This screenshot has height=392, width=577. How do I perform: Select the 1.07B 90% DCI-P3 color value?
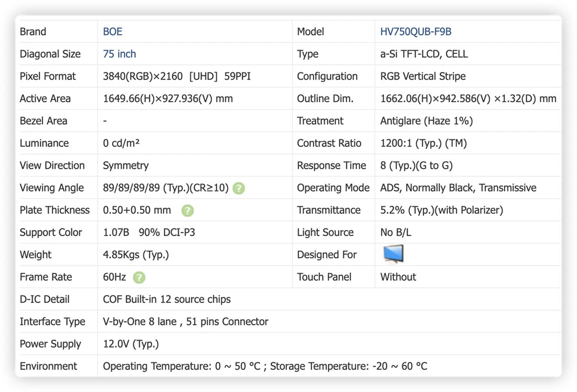point(149,232)
